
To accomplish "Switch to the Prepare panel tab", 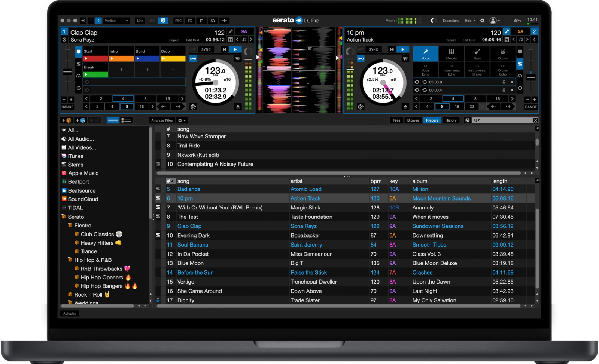I will (x=432, y=120).
